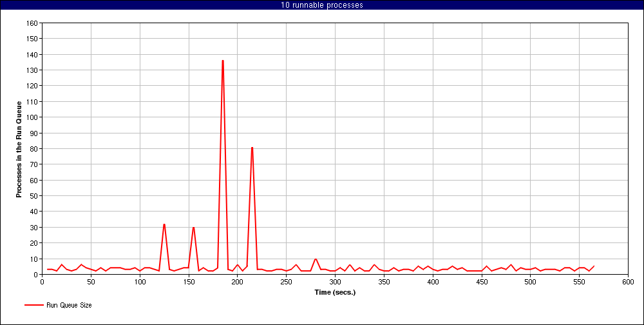Click the x-axis label 400
The image size is (644, 325).
pos(433,282)
